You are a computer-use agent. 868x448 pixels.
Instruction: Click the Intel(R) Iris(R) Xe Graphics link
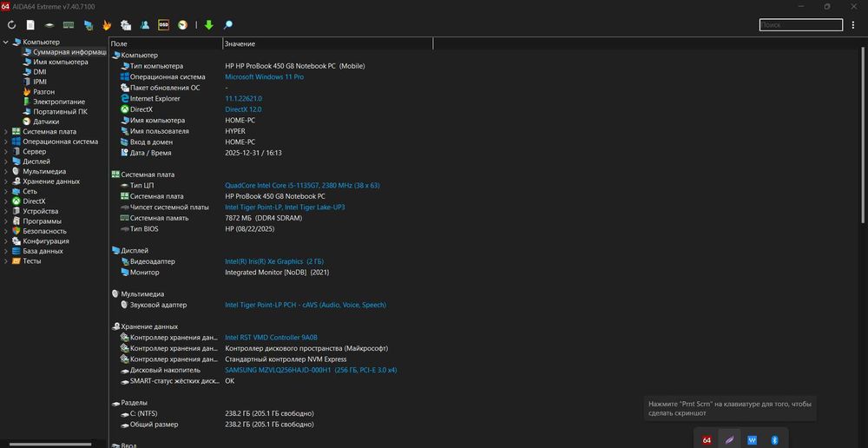(x=264, y=261)
